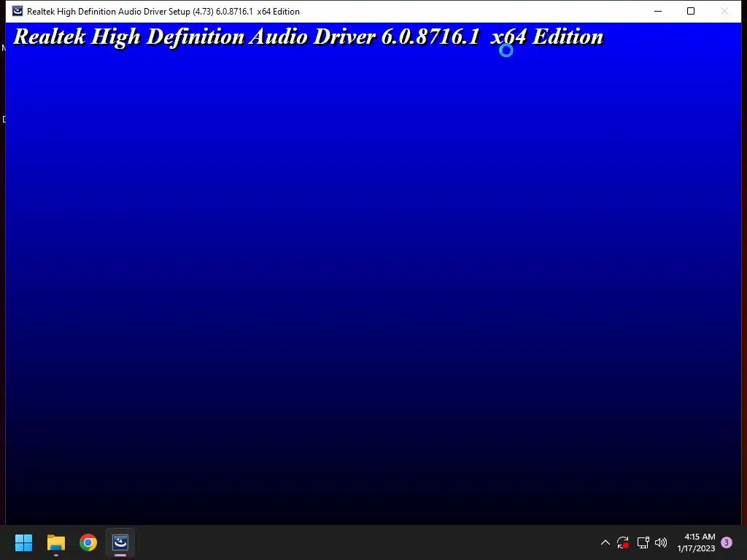The width and height of the screenshot is (747, 560).
Task: Open the Windows Start menu
Action: click(x=23, y=542)
